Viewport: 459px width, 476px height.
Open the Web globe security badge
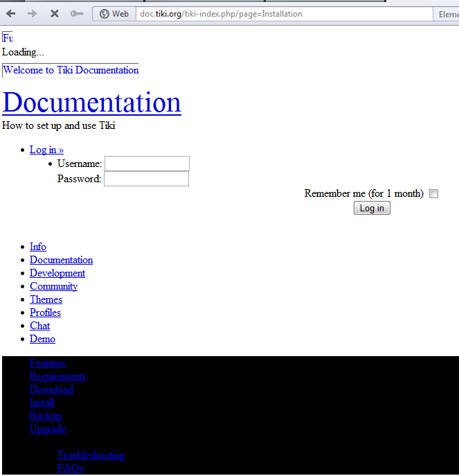(114, 14)
